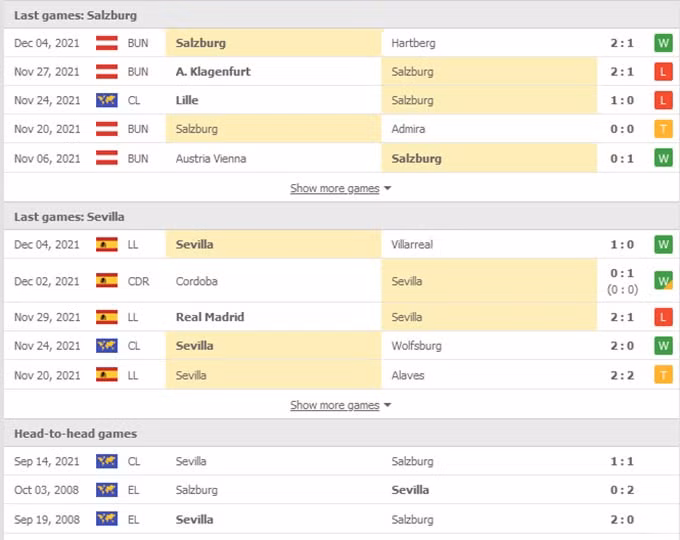Open Hartberg team name
680x540 pixels.
point(413,43)
